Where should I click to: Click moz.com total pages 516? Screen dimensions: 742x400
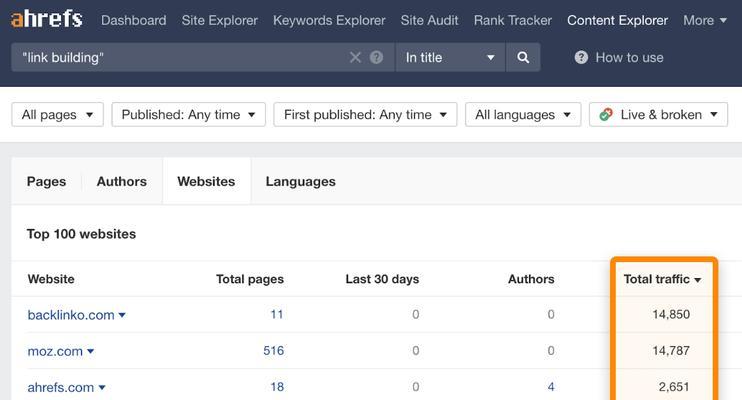click(274, 351)
